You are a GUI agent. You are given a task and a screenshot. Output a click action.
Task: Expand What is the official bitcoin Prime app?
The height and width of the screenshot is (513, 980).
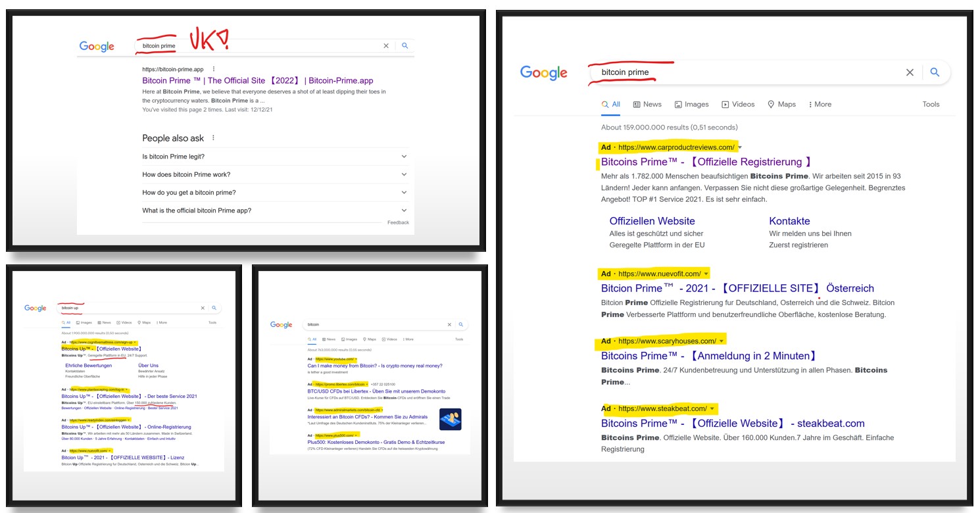pyautogui.click(x=274, y=210)
